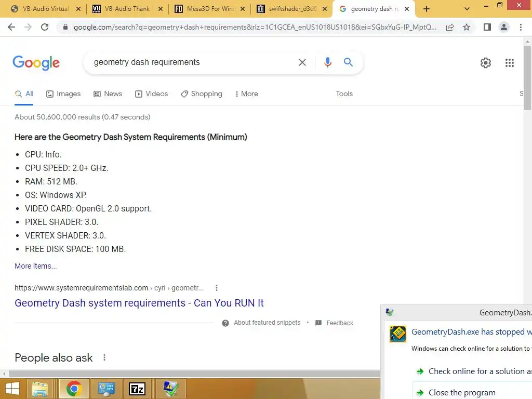Click the vertical page scrollbar thumb
532x399 pixels.
[527, 77]
